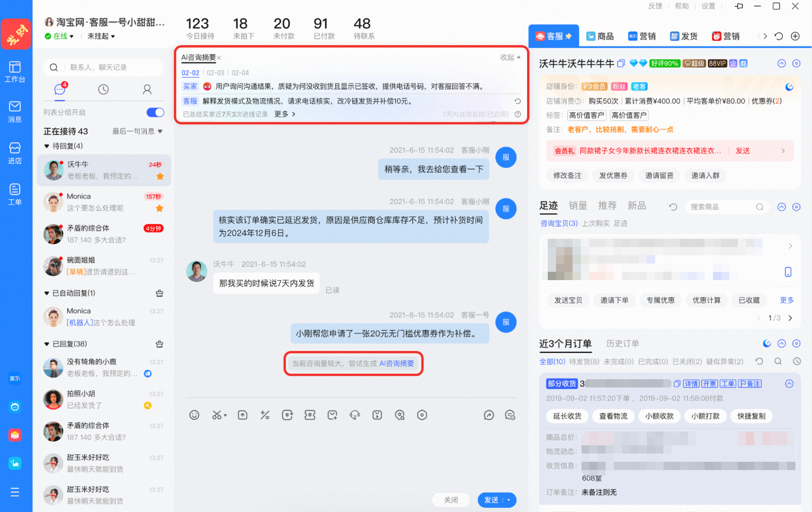Viewport: 812px width, 512px height.
Task: Switch to the 商品 tab
Action: tap(600, 36)
